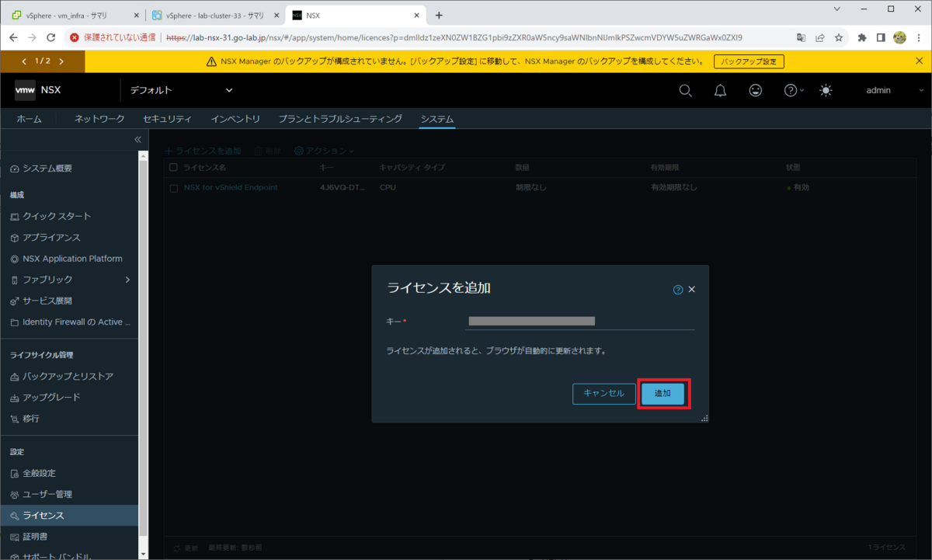The width and height of the screenshot is (932, 560).
Task: Check the NSX for vShield Endpoint row
Action: point(173,187)
